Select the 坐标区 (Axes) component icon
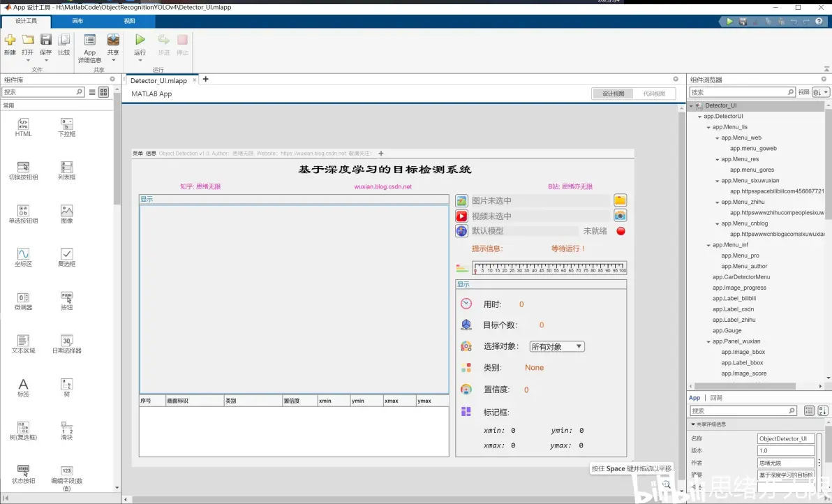The image size is (832, 504). click(24, 254)
